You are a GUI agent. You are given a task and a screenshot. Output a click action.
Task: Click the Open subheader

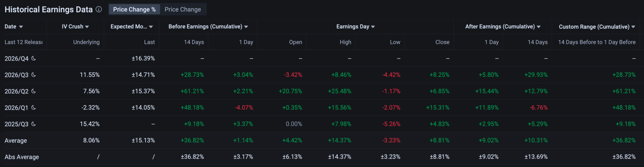point(295,42)
